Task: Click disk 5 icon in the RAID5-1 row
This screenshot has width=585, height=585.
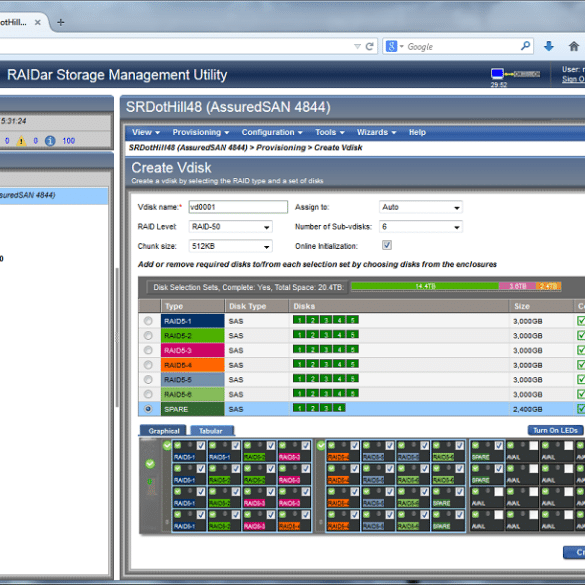Action: tap(353, 320)
